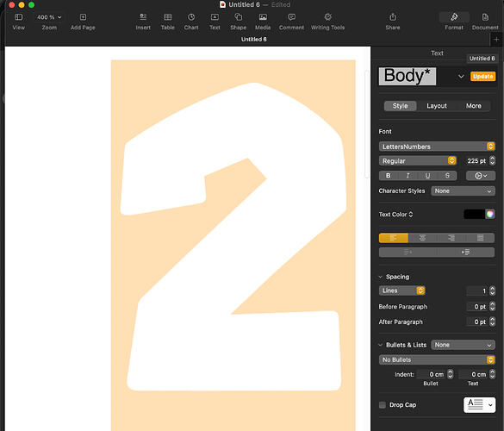Toggle Bold text formatting
Image resolution: width=504 pixels, height=431 pixels.
pos(389,176)
